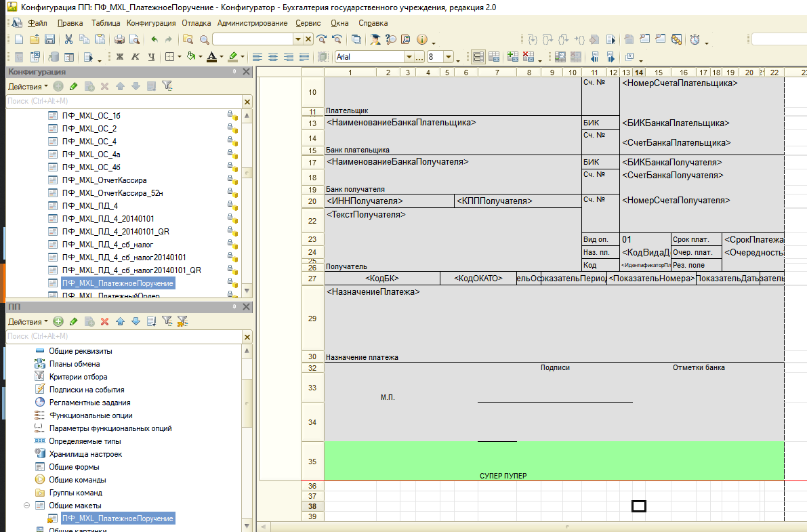Viewport: 807px width, 532px height.
Task: Click Действия button in Конфигурация panel
Action: (x=27, y=86)
